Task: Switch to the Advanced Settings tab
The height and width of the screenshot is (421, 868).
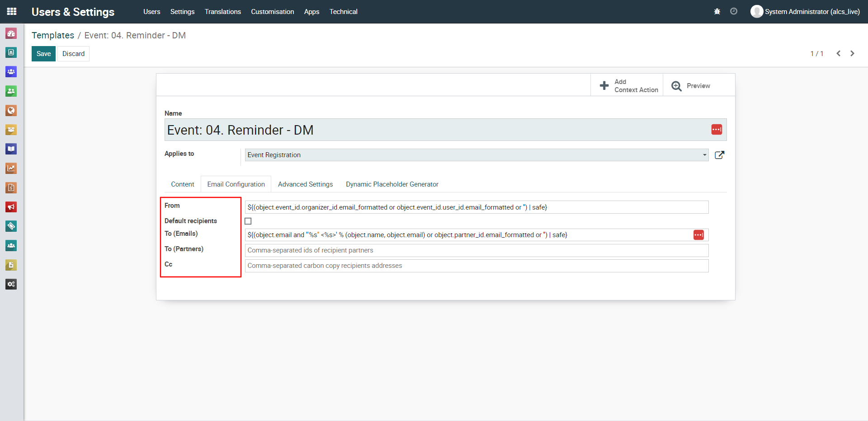Action: click(305, 184)
